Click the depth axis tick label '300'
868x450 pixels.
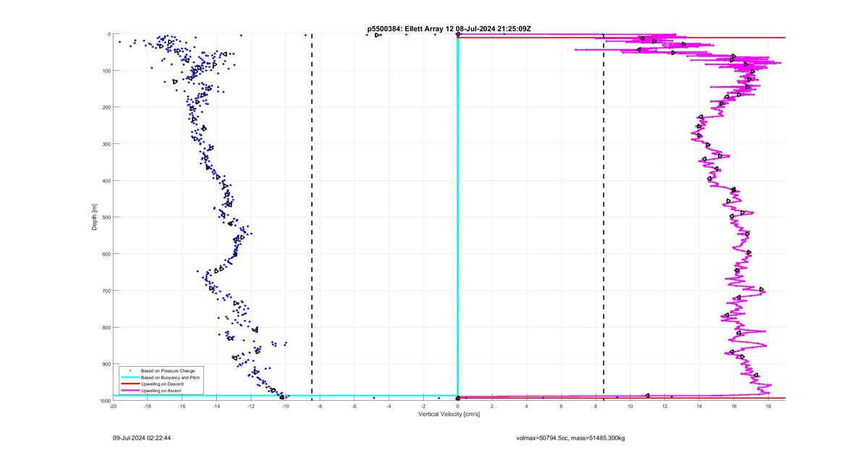click(x=106, y=144)
